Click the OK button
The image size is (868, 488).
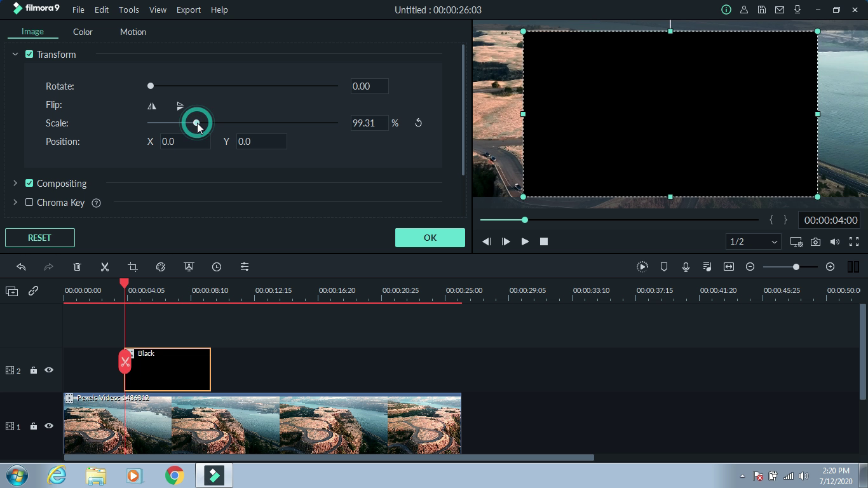coord(430,237)
